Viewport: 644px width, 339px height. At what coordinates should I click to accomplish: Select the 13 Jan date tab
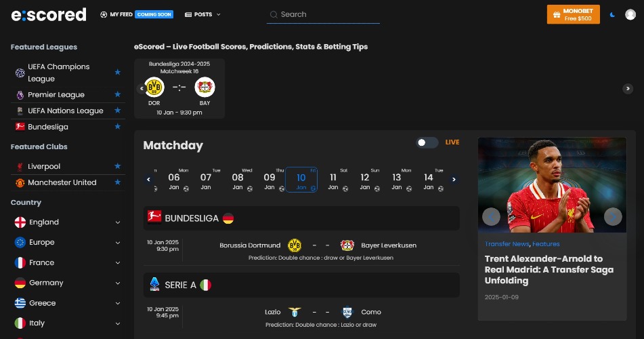click(x=397, y=180)
